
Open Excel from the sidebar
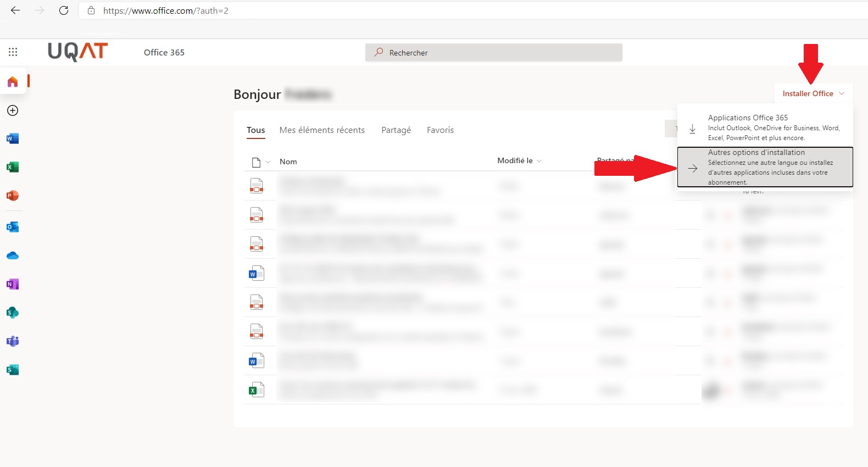pos(13,167)
